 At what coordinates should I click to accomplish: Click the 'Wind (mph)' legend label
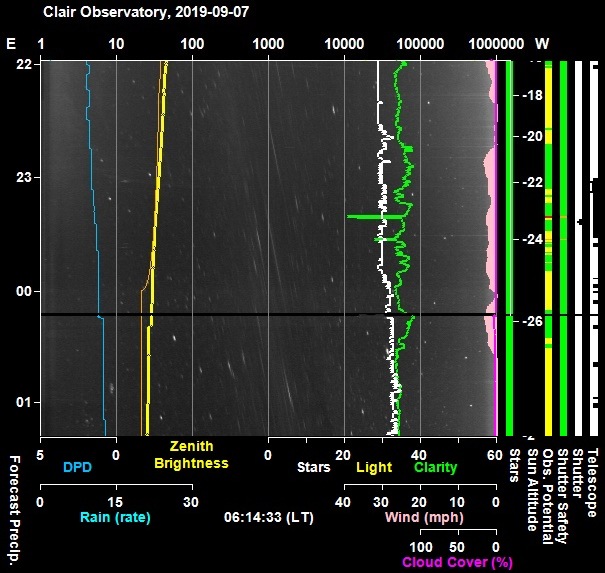point(424,517)
